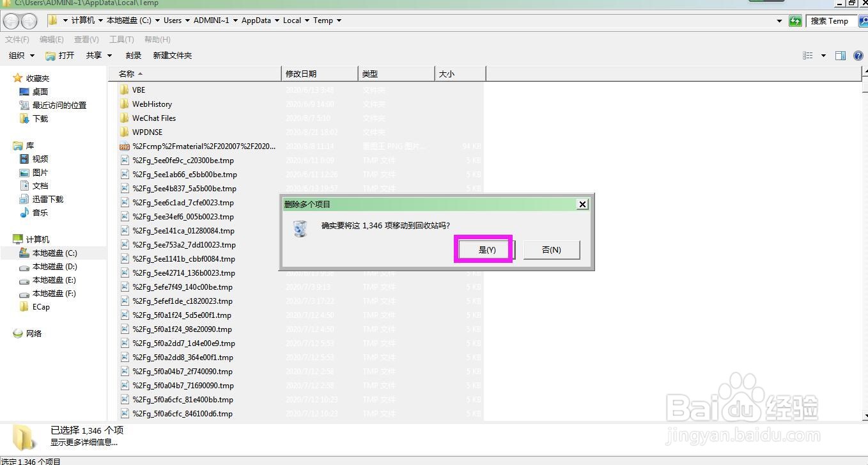Viewport: 868px width, 465px height.
Task: Click the search magnifier icon
Action: pyautogui.click(x=863, y=21)
